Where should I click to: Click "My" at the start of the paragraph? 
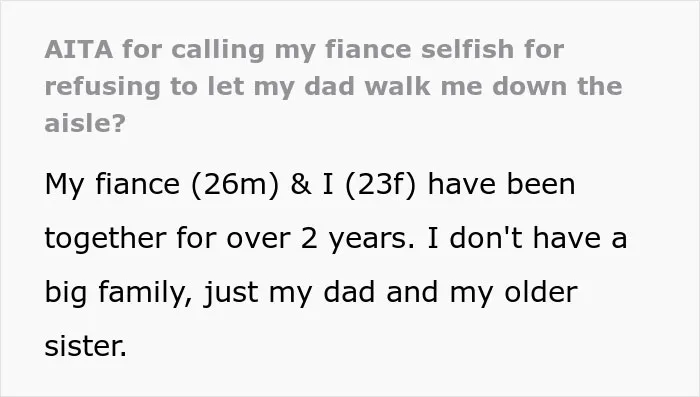(x=64, y=185)
